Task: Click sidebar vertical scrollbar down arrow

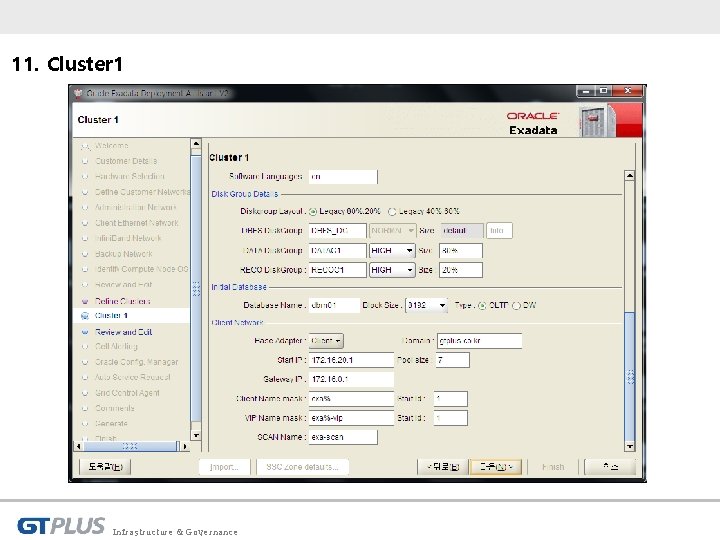Action: coord(196,435)
